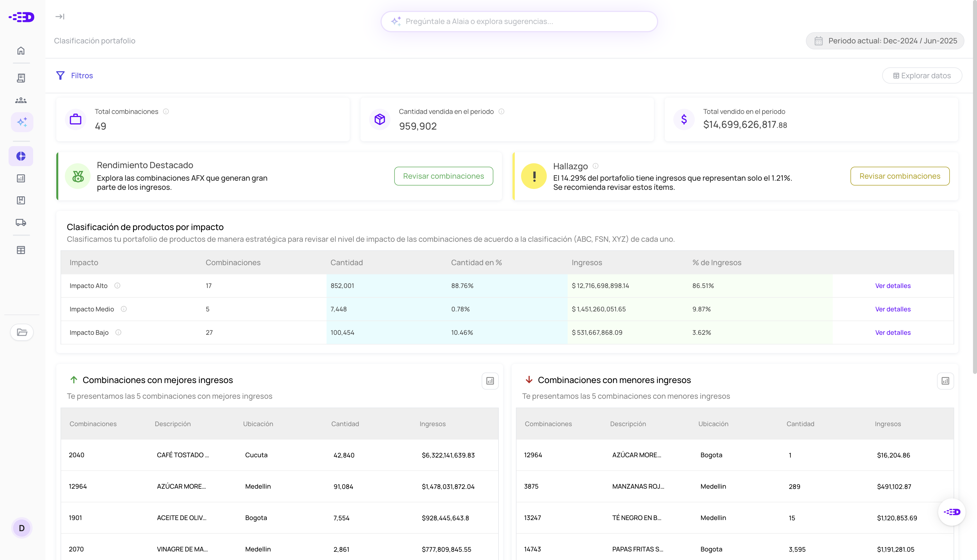The height and width of the screenshot is (560, 977).
Task: Select row 2040 CAFÉ TOSTADO
Action: [x=279, y=455]
